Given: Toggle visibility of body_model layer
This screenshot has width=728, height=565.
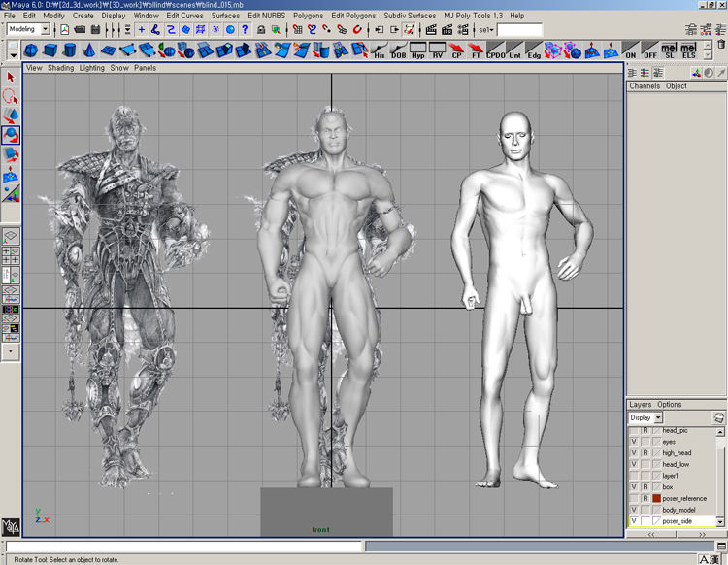Looking at the screenshot, I should pyautogui.click(x=634, y=510).
